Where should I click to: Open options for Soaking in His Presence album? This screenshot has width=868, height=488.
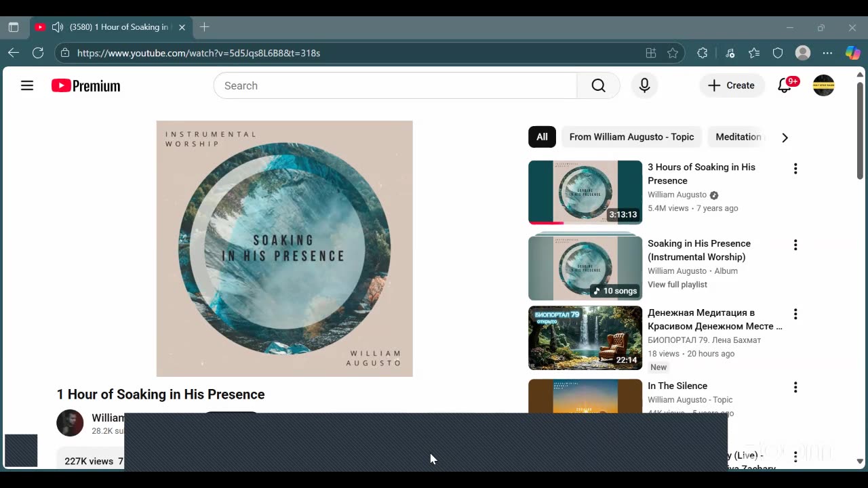coord(795,245)
